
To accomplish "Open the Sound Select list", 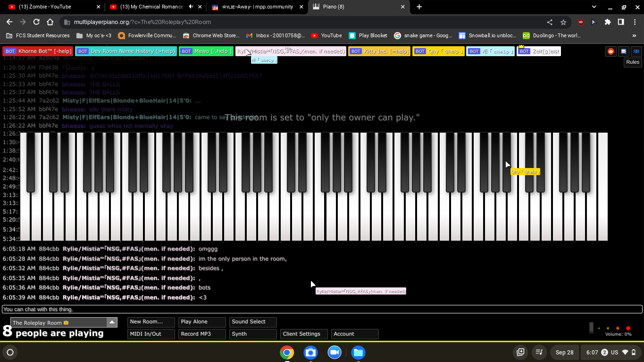I will pyautogui.click(x=253, y=322).
